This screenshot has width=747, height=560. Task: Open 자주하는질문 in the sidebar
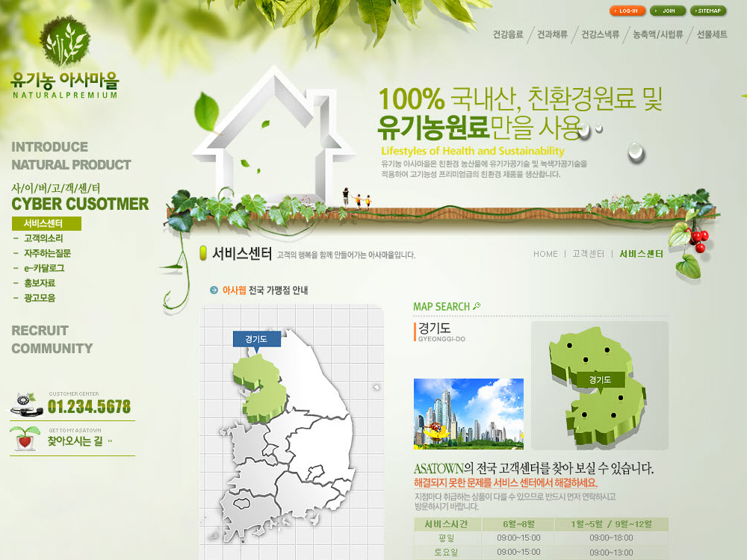pos(47,253)
